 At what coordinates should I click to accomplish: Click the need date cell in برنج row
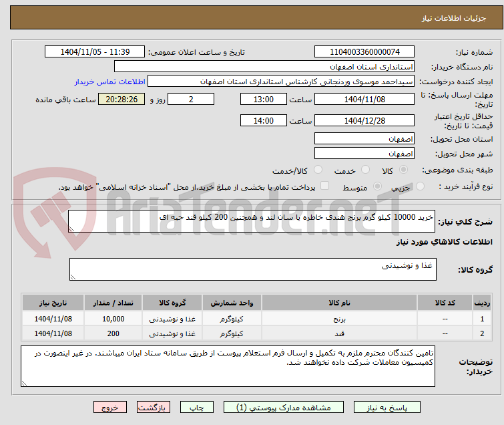tap(53, 319)
